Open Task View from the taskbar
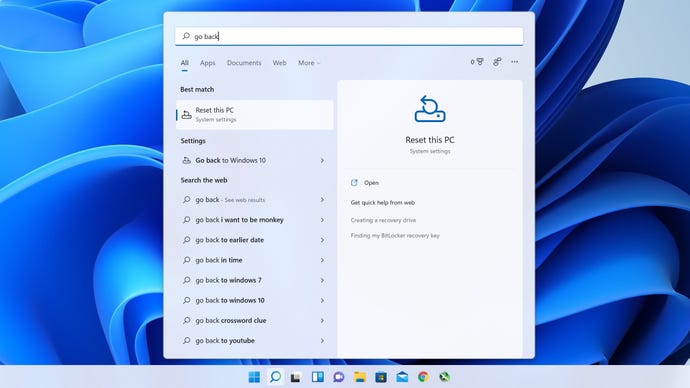Viewport: 690px width, 388px height. (x=296, y=377)
